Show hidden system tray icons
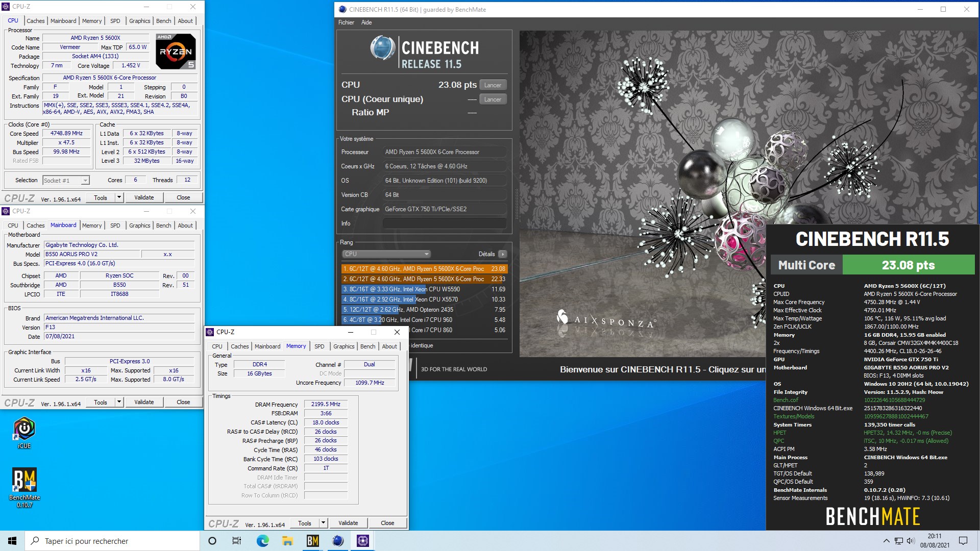 tap(886, 541)
